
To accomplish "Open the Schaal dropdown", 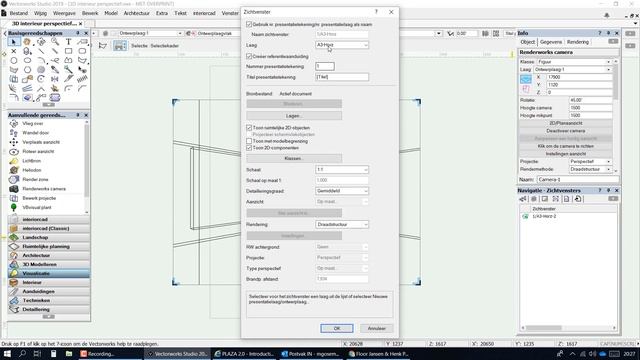I will click(x=342, y=169).
